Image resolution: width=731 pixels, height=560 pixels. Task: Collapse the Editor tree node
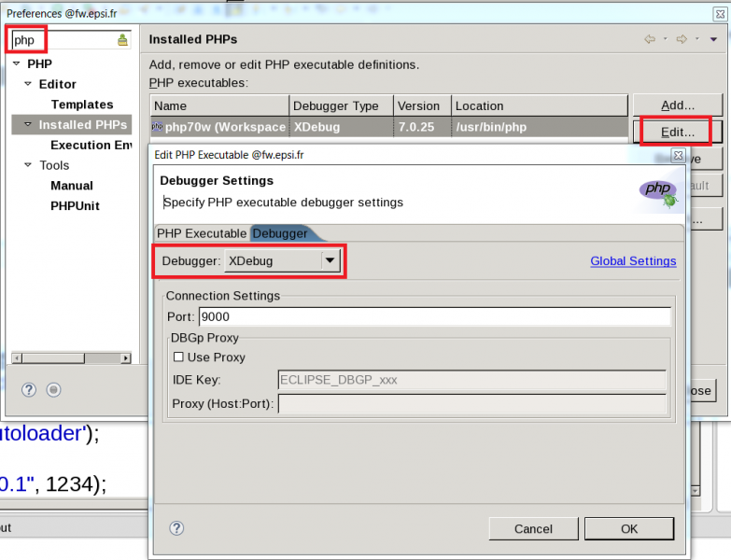29,85
